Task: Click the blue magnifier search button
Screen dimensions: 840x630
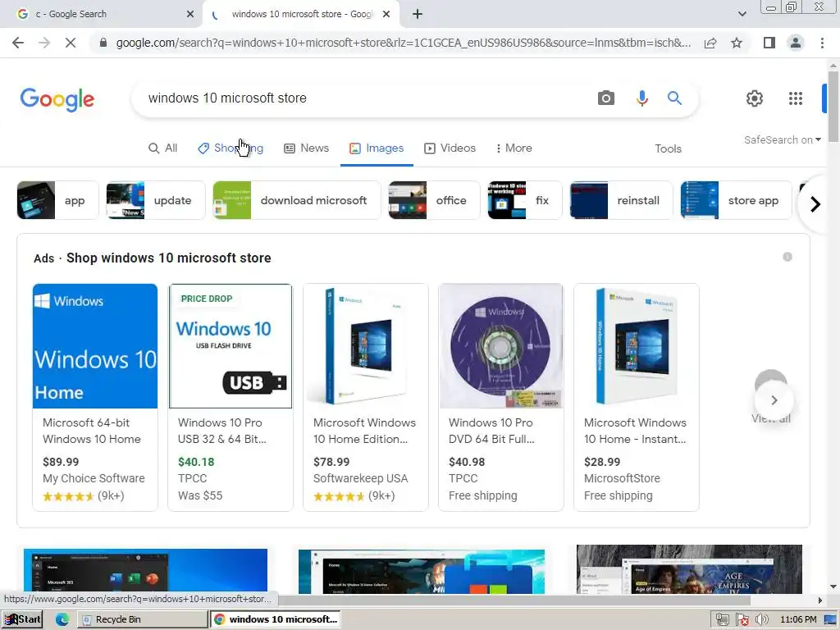Action: point(674,98)
